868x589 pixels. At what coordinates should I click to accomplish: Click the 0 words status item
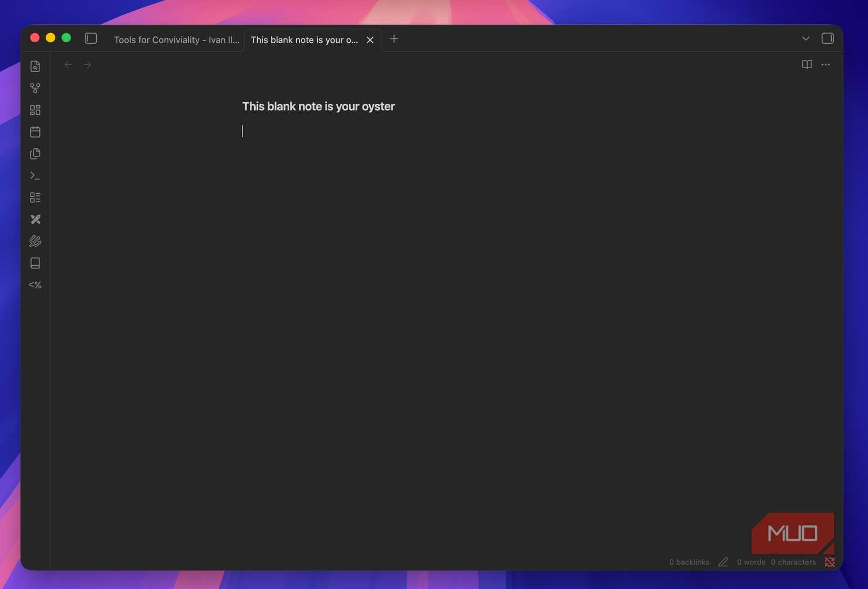pyautogui.click(x=751, y=562)
